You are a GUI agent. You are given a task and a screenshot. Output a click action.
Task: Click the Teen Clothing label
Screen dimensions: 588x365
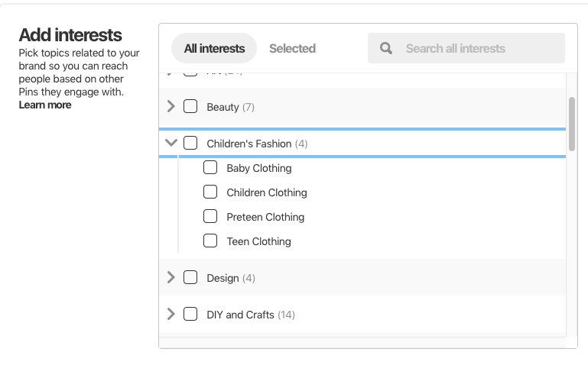point(258,241)
